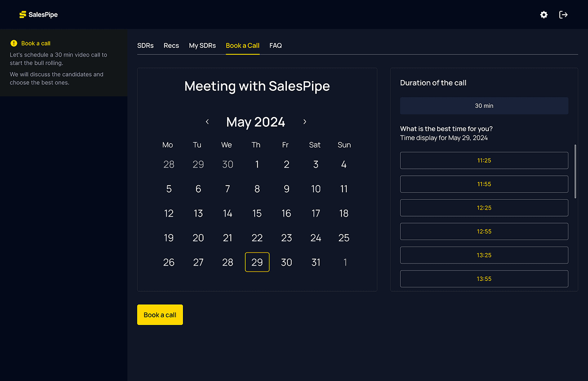Image resolution: width=588 pixels, height=381 pixels.
Task: Click the SalesPipe logo
Action: tap(38, 15)
